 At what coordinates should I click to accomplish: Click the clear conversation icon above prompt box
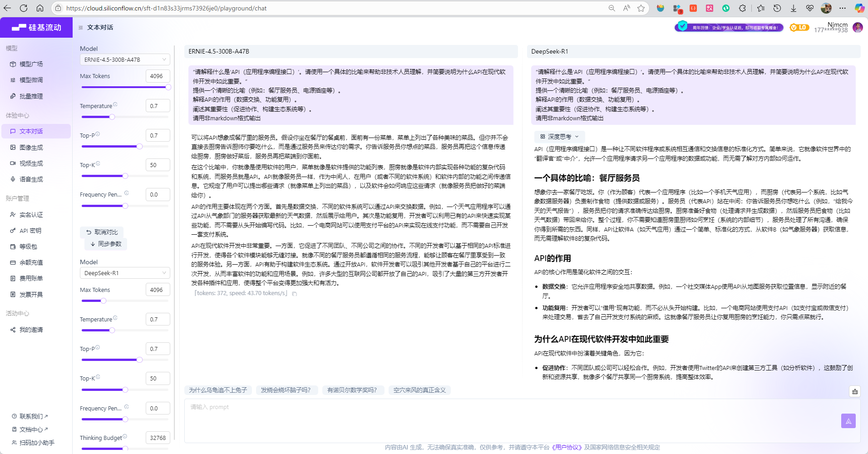coord(854,391)
